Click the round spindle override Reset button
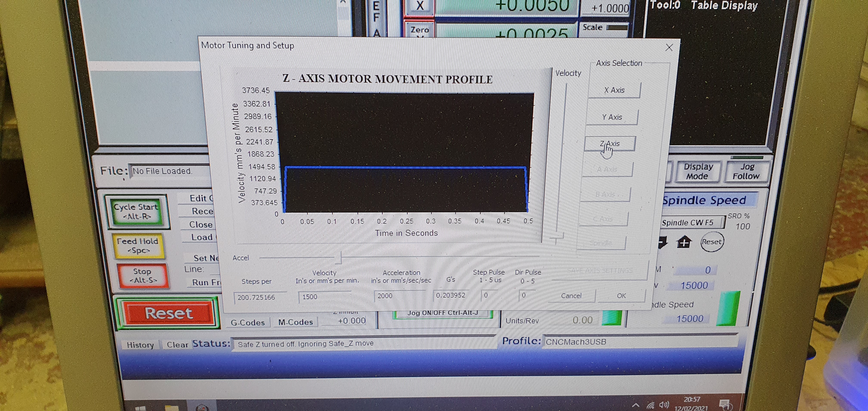868x411 pixels. 712,242
